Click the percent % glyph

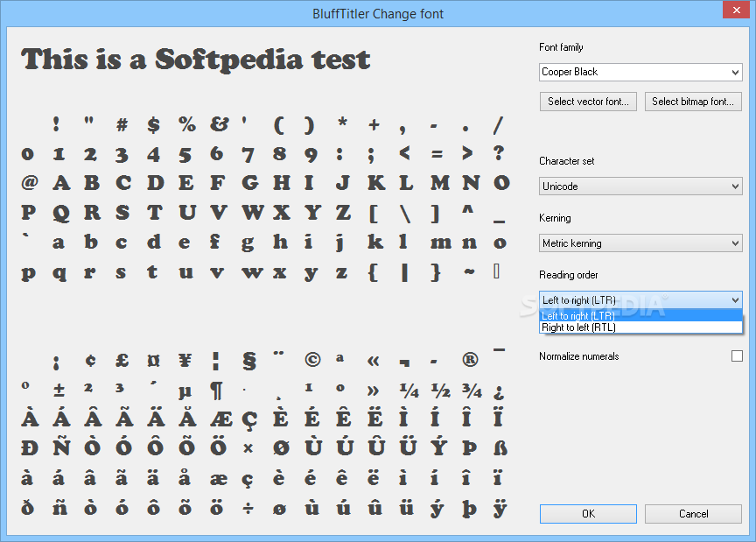point(186,124)
